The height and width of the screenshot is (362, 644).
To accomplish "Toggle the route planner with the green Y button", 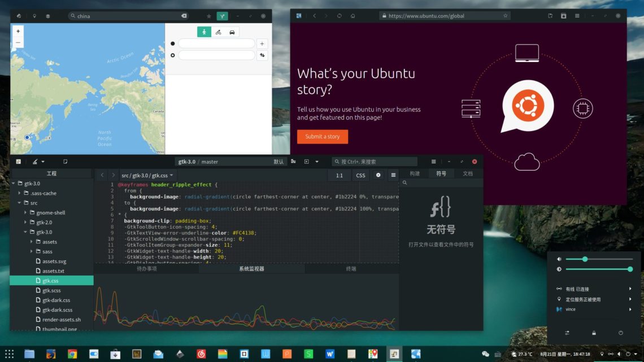I will [223, 16].
